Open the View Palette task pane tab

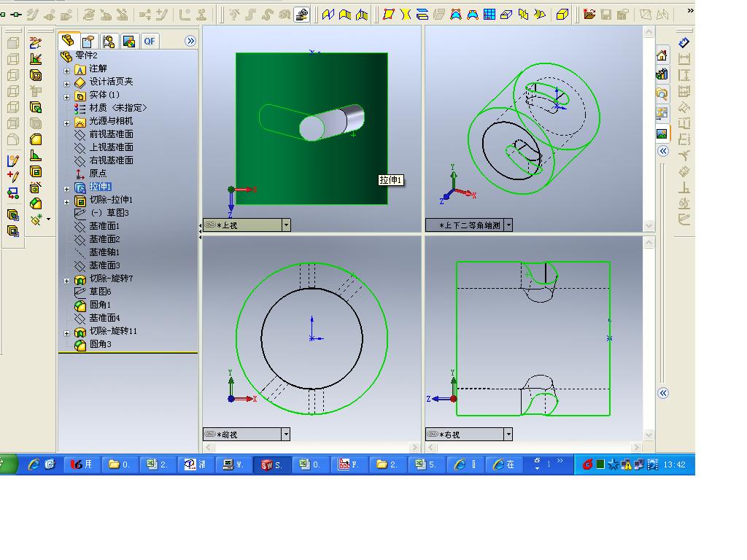coord(662,113)
